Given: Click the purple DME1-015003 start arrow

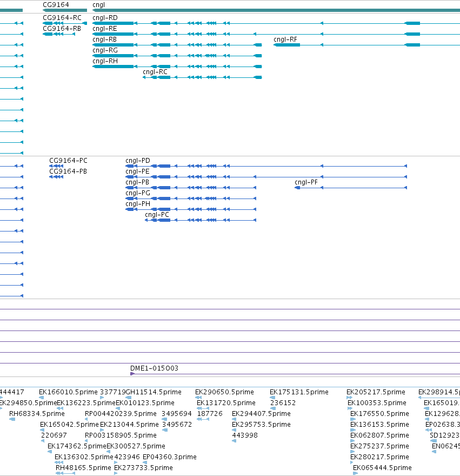Looking at the screenshot, I should point(132,374).
